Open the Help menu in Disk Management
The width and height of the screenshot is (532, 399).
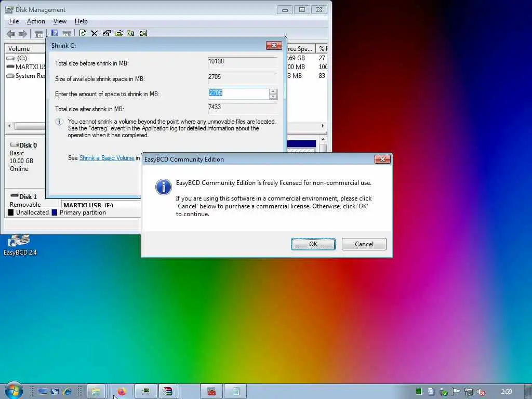click(x=81, y=21)
